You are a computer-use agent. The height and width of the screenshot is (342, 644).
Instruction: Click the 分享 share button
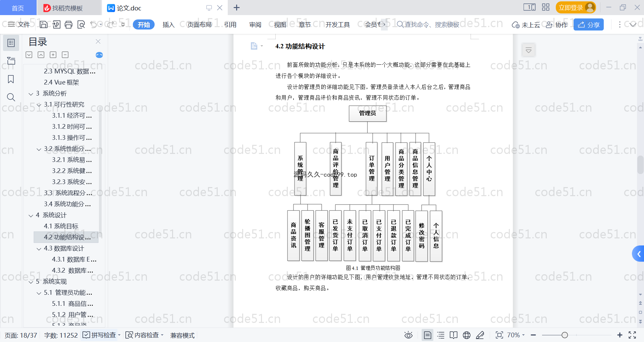(x=589, y=24)
